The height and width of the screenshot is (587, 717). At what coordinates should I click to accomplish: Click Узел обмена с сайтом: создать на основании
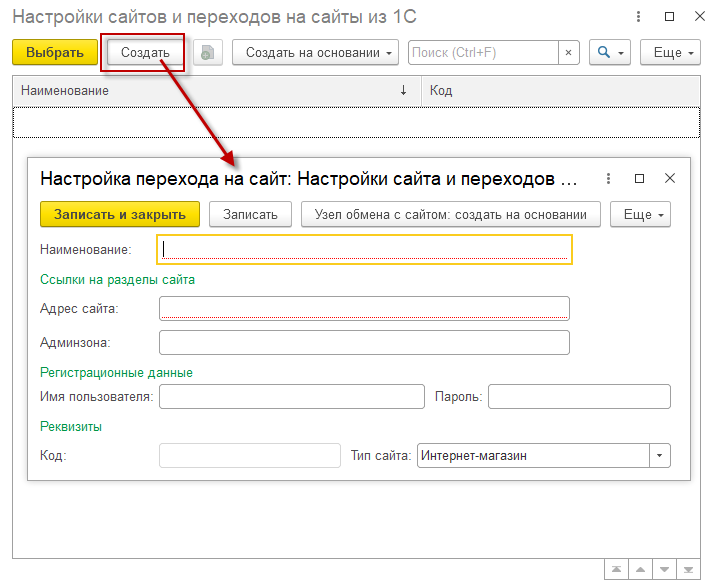coord(450,214)
